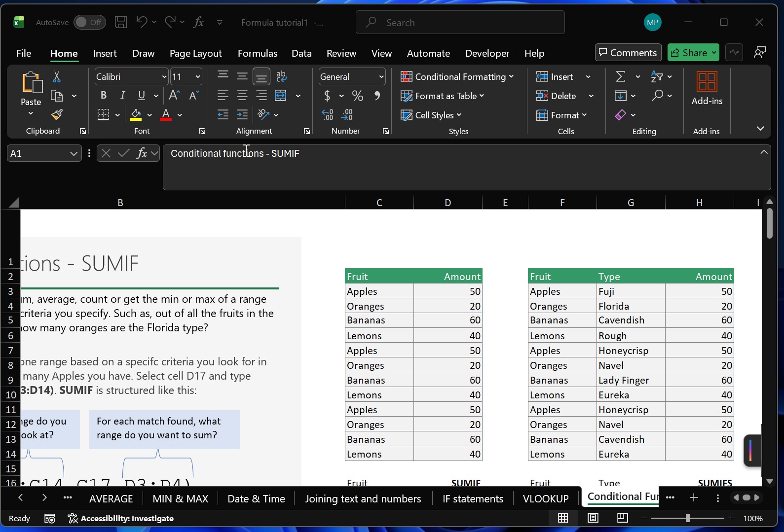Click the Comments button

628,53
